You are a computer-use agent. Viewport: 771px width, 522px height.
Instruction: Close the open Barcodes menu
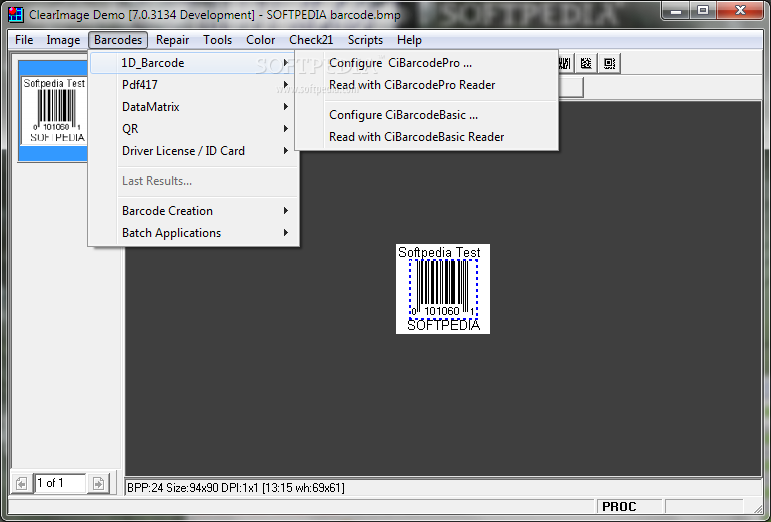(118, 40)
